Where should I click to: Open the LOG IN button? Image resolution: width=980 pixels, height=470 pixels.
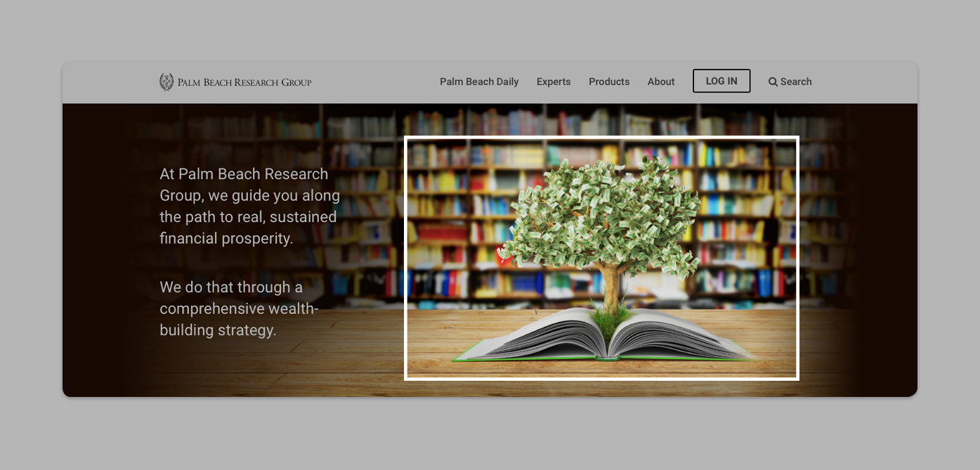point(721,81)
